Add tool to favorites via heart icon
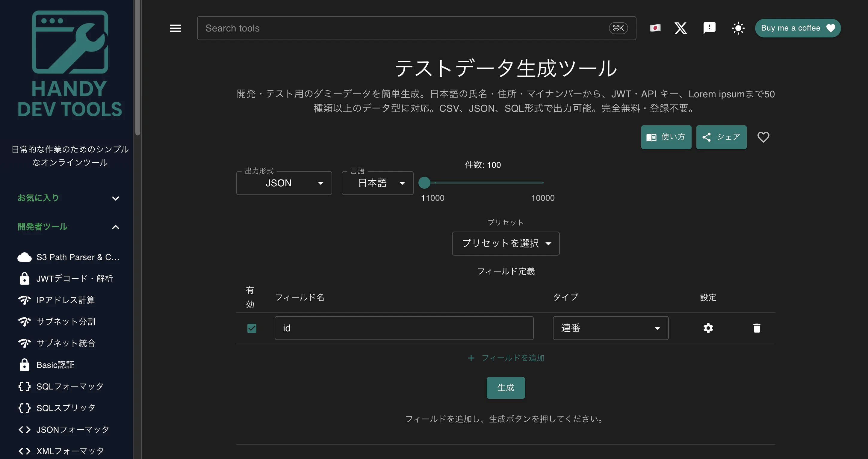This screenshot has height=459, width=868. (763, 137)
